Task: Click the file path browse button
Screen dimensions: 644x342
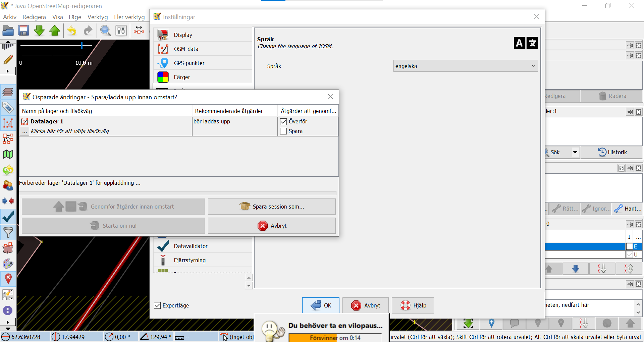Action: pos(24,131)
